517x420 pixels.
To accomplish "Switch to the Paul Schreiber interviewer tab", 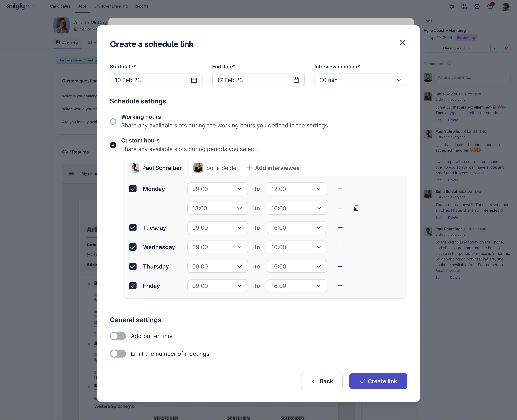I will pyautogui.click(x=156, y=168).
